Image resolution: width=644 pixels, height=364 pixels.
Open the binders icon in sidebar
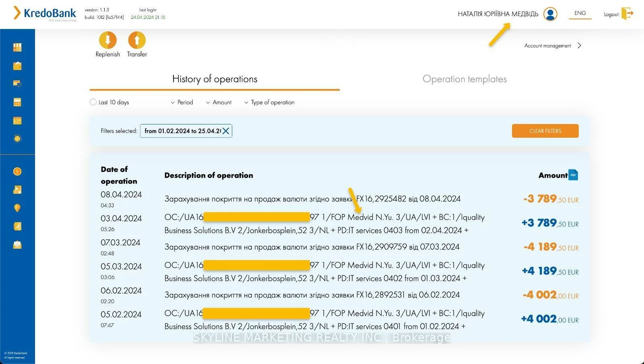[17, 47]
